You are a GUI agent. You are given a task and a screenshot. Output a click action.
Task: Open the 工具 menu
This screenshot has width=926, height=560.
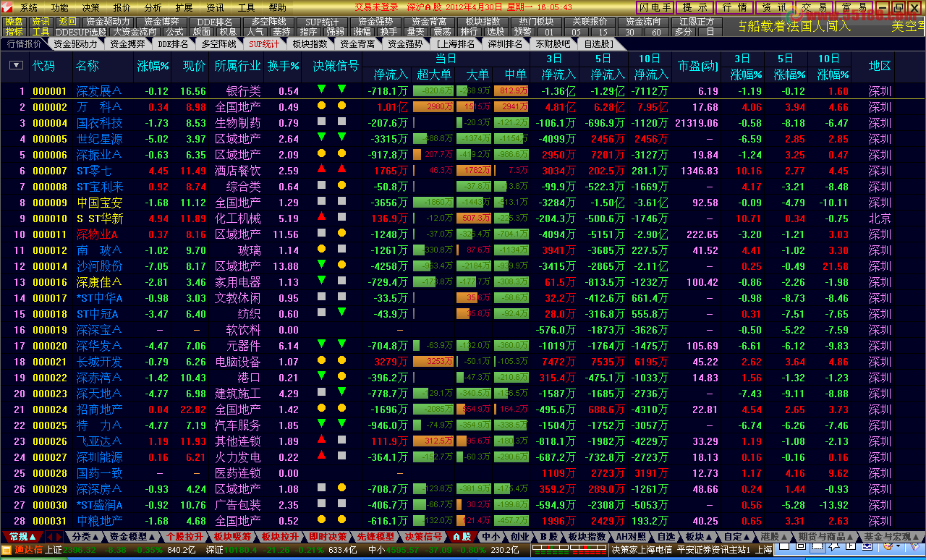[x=247, y=7]
